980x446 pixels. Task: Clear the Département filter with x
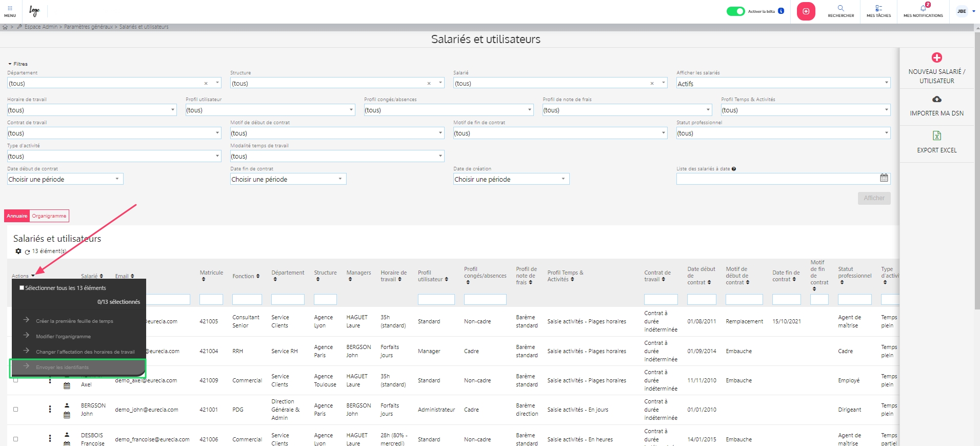coord(206,83)
